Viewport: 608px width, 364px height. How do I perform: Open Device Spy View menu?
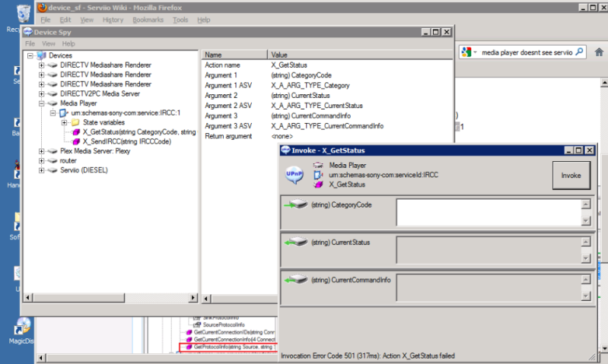[49, 43]
